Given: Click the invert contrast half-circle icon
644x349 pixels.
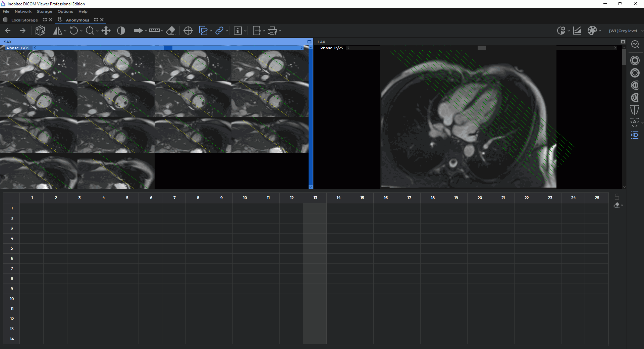Looking at the screenshot, I should pos(121,31).
